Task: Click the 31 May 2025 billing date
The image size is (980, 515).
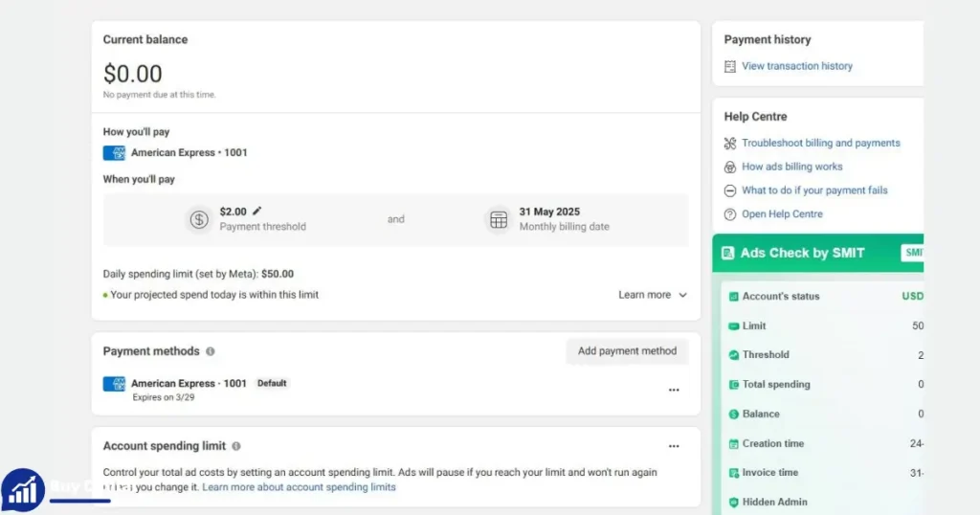Action: point(549,212)
